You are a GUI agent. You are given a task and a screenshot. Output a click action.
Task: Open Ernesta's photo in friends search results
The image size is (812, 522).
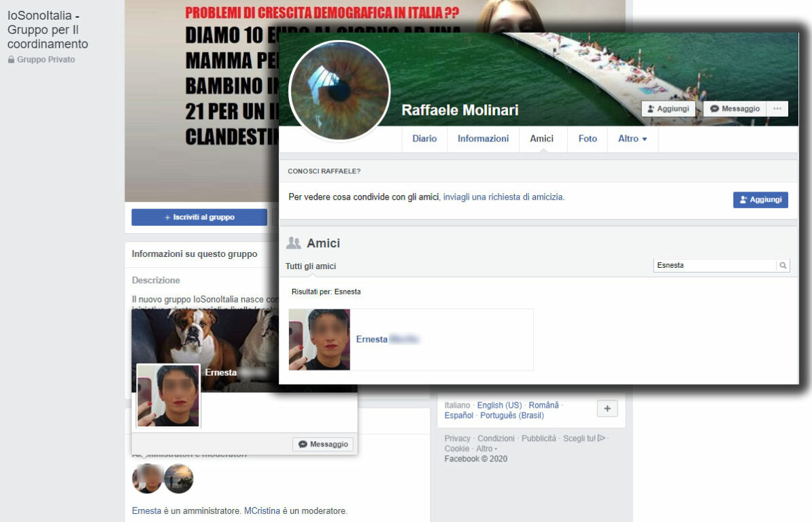(320, 339)
